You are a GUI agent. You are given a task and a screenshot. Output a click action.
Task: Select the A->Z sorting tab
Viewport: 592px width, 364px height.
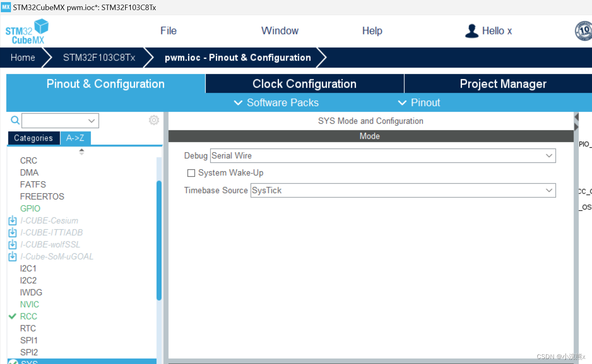pos(75,138)
